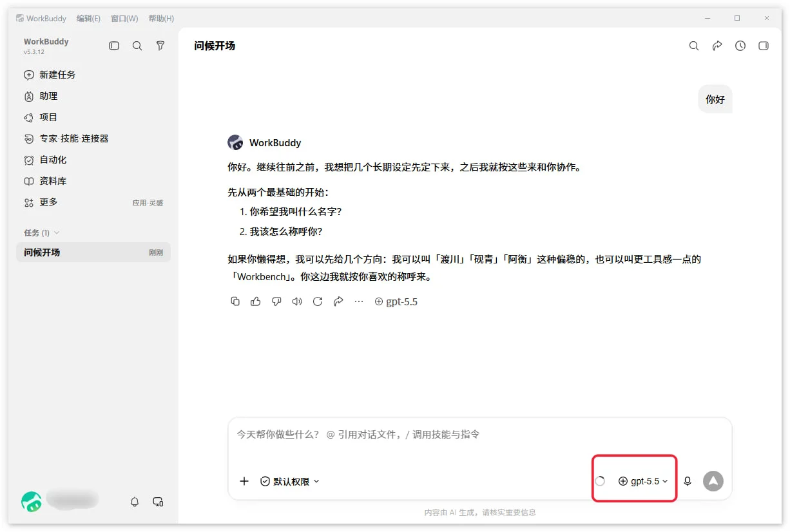Open 助理 in sidebar
The height and width of the screenshot is (532, 790).
coord(93,96)
